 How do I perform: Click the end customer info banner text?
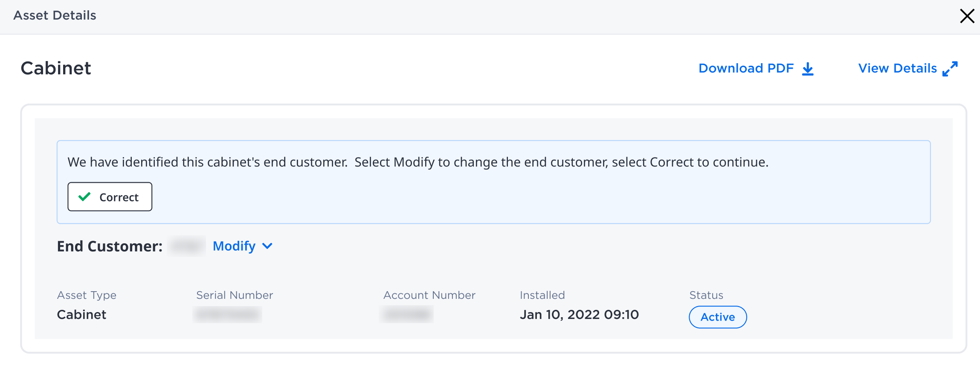[x=418, y=162]
